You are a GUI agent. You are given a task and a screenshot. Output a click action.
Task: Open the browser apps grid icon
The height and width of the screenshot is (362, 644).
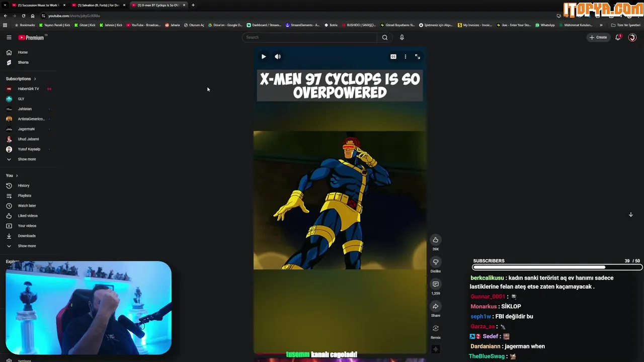[x=5, y=25]
